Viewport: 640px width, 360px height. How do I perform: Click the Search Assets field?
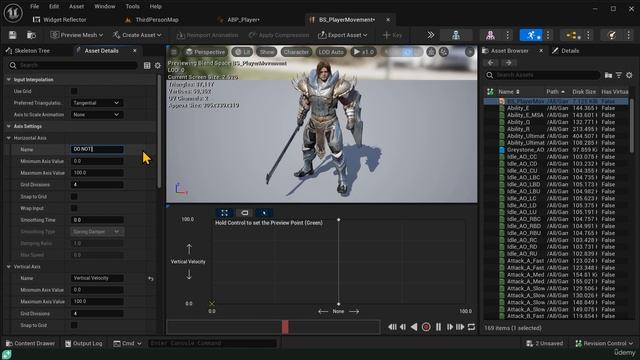point(543,75)
